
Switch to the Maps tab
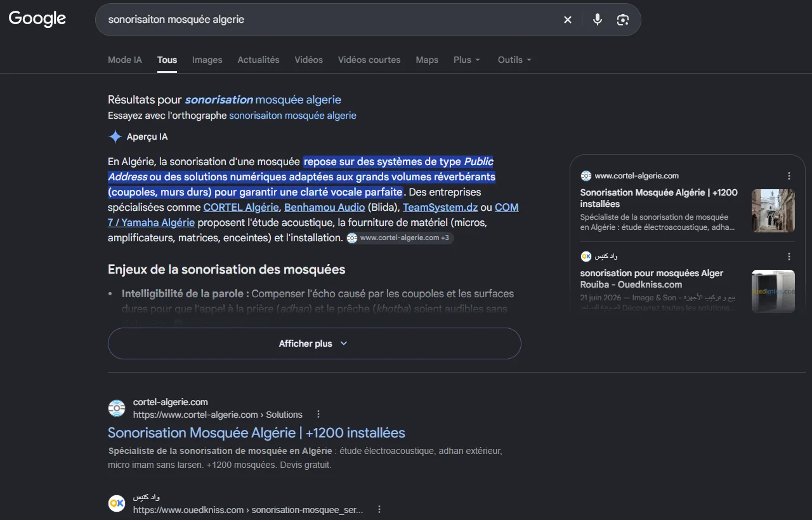pos(427,60)
